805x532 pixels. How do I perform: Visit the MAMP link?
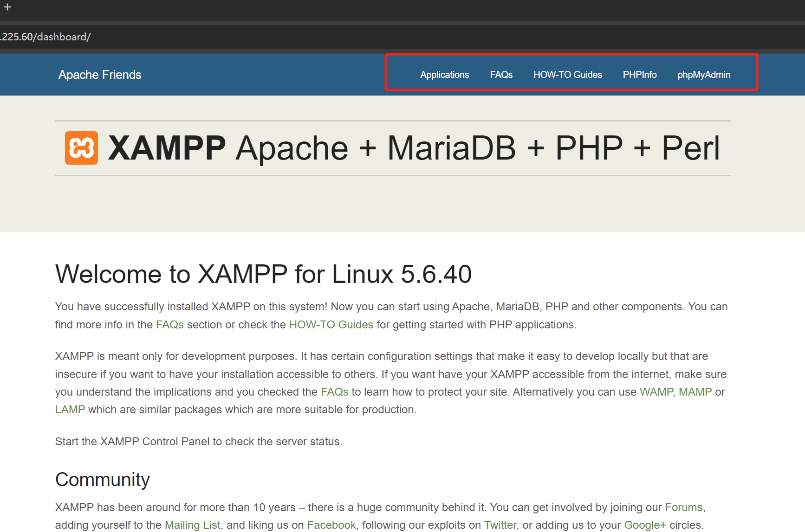695,392
